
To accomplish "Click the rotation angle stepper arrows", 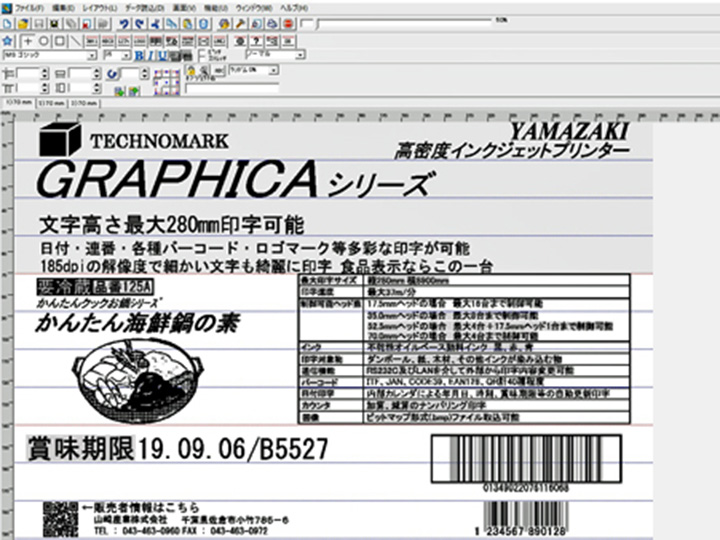I will coord(145,73).
